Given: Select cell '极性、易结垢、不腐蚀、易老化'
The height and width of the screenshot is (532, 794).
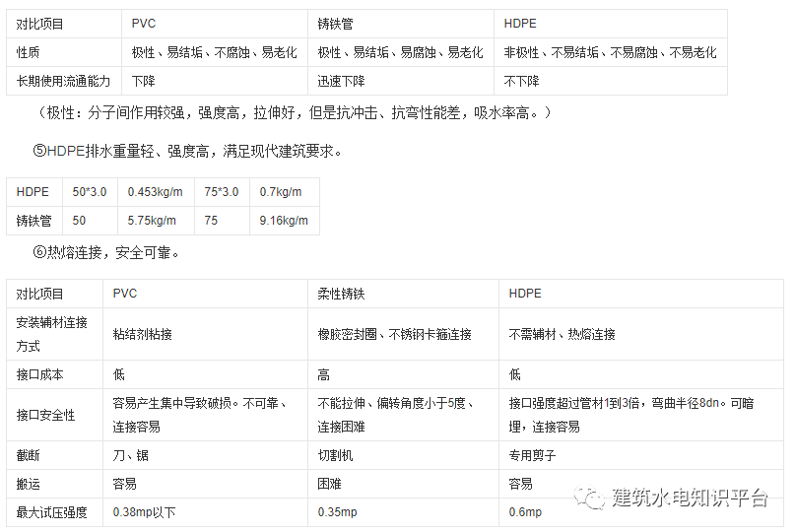Looking at the screenshot, I should (x=214, y=52).
